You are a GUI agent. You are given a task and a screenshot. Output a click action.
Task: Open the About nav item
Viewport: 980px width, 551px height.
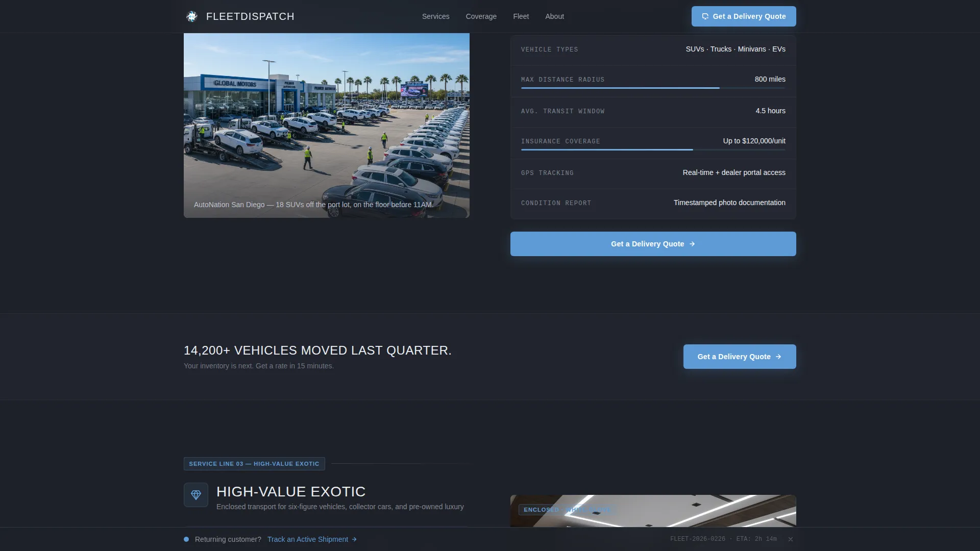(x=554, y=16)
